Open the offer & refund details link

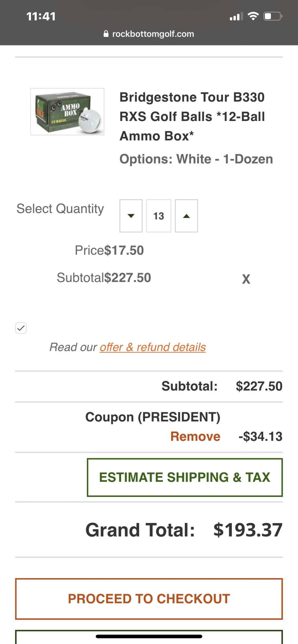(x=153, y=347)
